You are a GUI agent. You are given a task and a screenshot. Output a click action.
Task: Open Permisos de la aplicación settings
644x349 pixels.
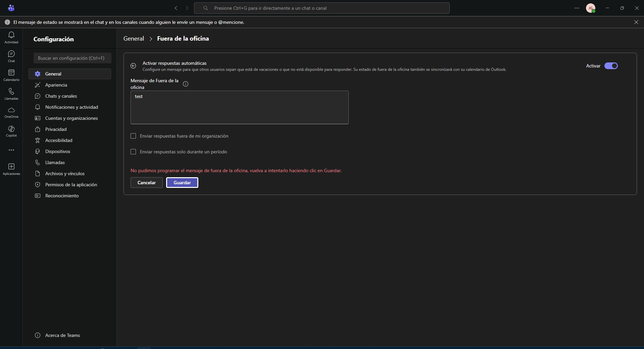coord(70,185)
